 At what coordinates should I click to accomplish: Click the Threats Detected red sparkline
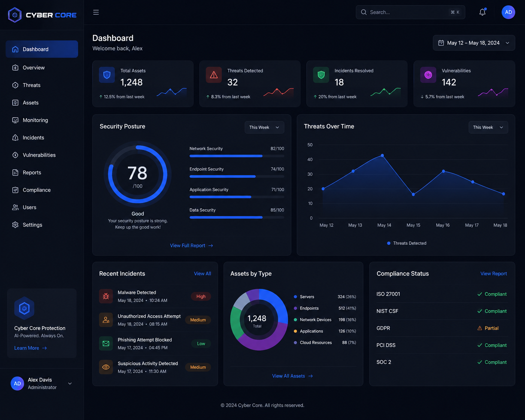[279, 92]
